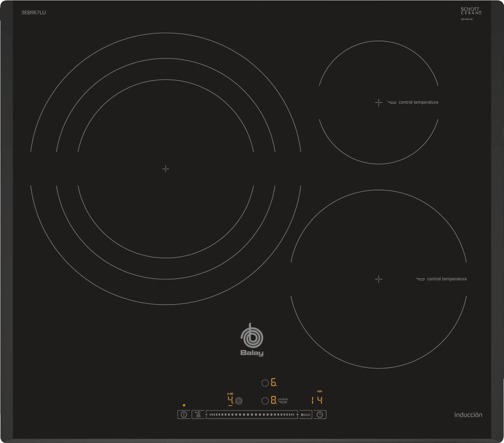The image size is (504, 443).
Task: Tap the pan control temperatura icon beside 8
Action: coord(283,401)
